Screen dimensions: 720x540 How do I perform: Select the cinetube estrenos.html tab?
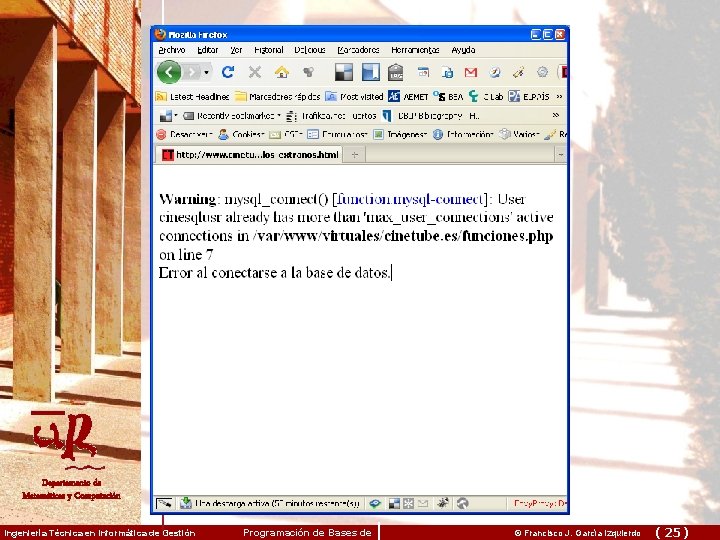[249, 155]
